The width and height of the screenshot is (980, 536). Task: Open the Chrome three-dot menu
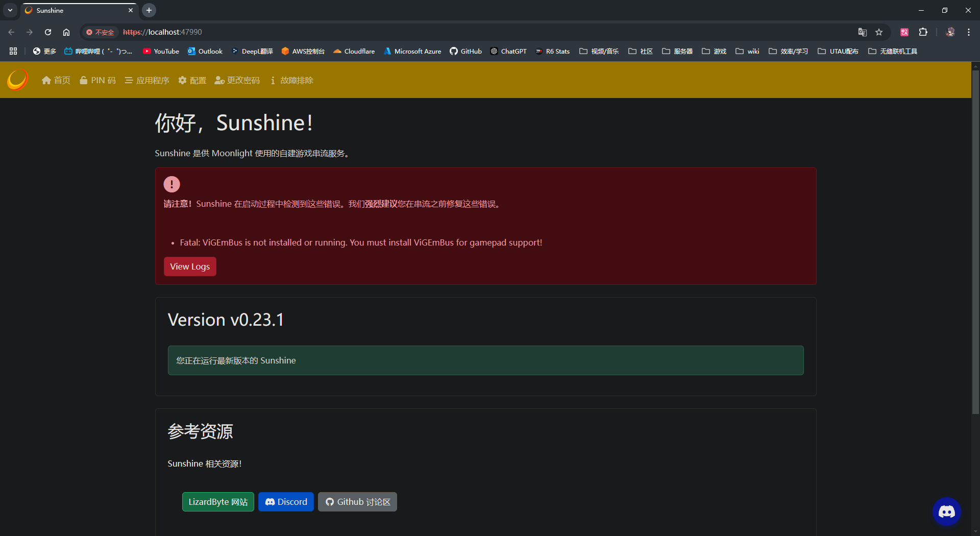(968, 32)
